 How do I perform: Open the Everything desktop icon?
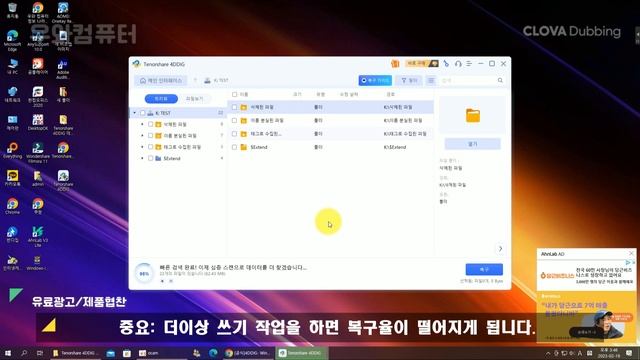[x=13, y=150]
